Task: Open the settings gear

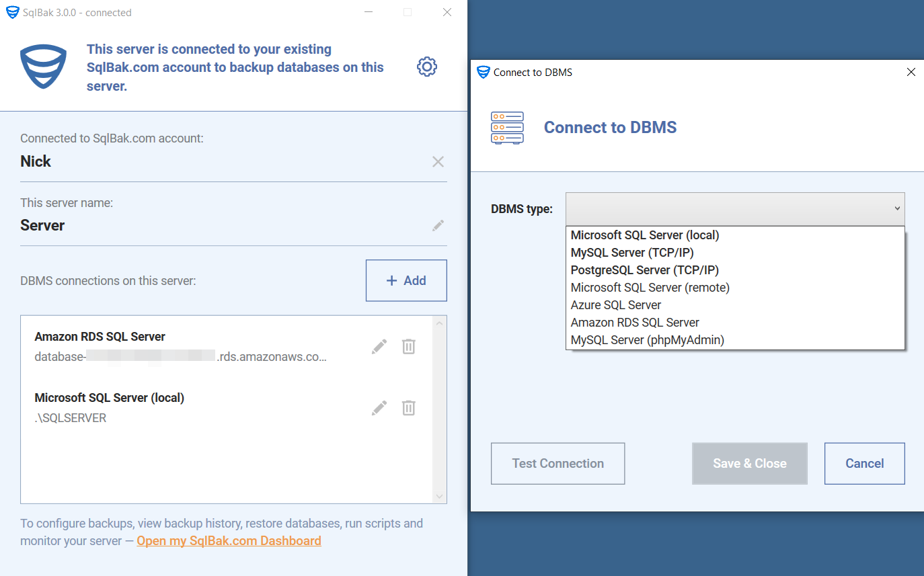Action: [x=426, y=66]
